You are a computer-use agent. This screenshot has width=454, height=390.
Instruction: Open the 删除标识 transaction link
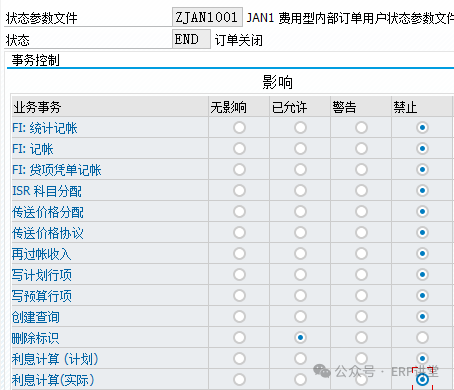[35, 338]
